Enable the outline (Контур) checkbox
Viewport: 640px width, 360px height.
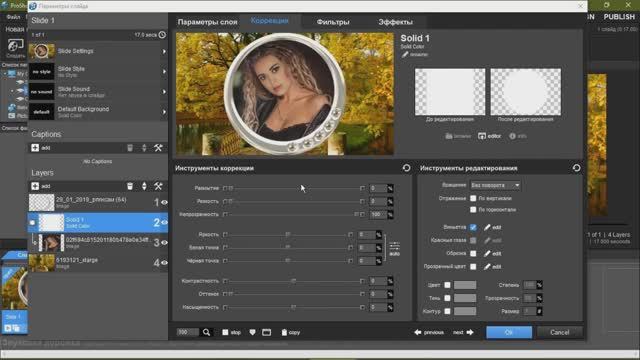click(447, 311)
